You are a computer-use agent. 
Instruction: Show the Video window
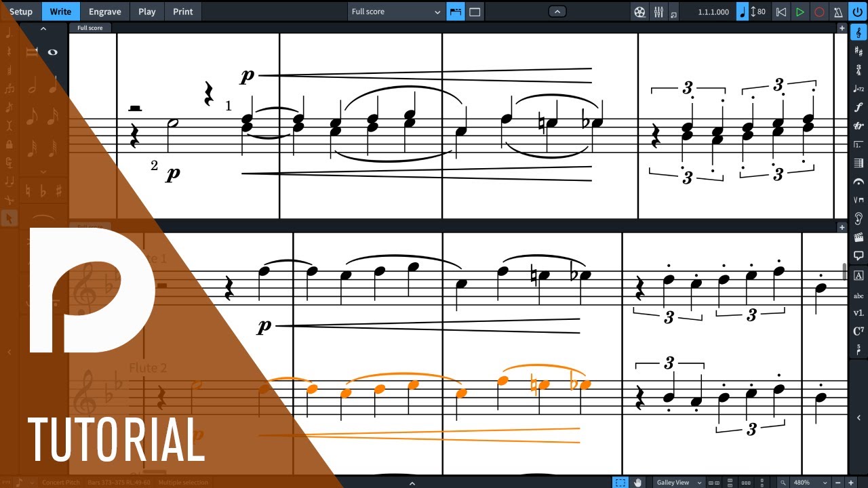(639, 12)
